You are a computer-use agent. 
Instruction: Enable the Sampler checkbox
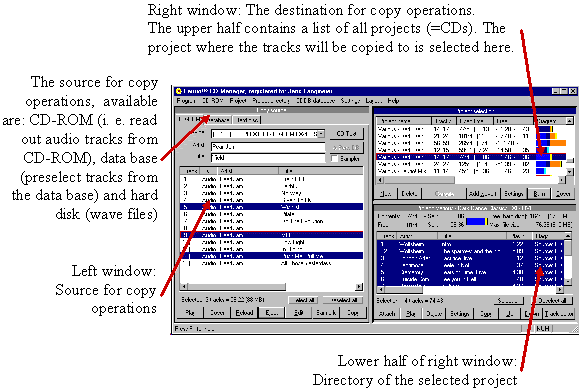(334, 159)
